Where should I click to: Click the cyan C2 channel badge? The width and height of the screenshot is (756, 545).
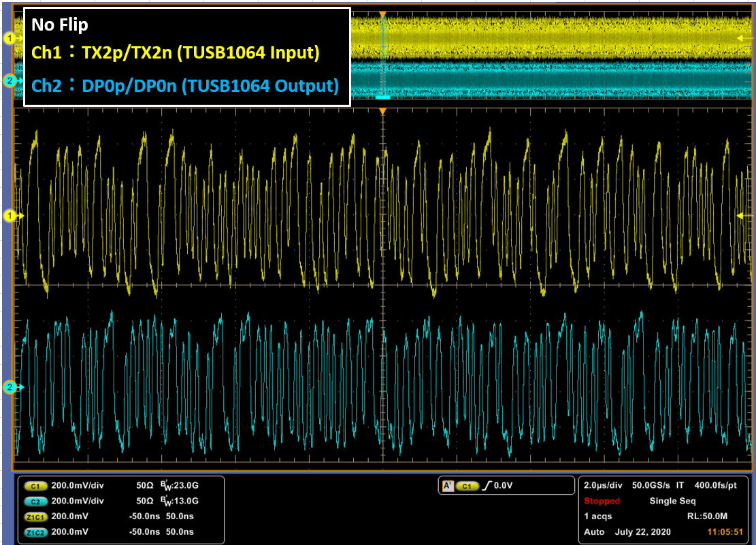coord(35,501)
